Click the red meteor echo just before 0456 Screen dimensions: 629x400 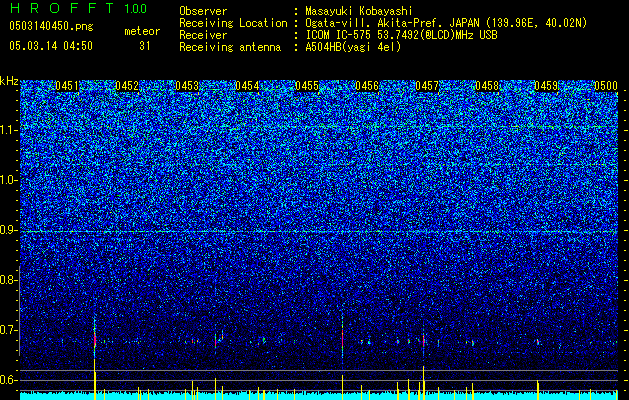click(342, 339)
